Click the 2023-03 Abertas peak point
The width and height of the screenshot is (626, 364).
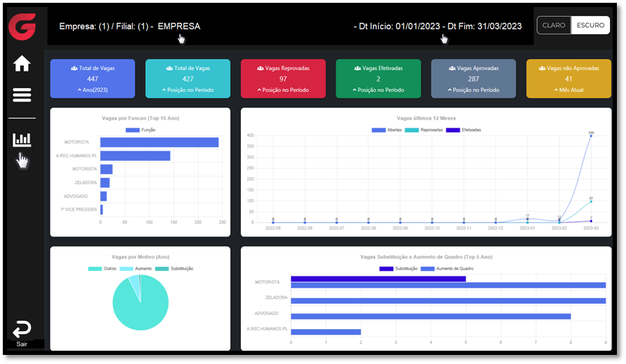point(591,136)
